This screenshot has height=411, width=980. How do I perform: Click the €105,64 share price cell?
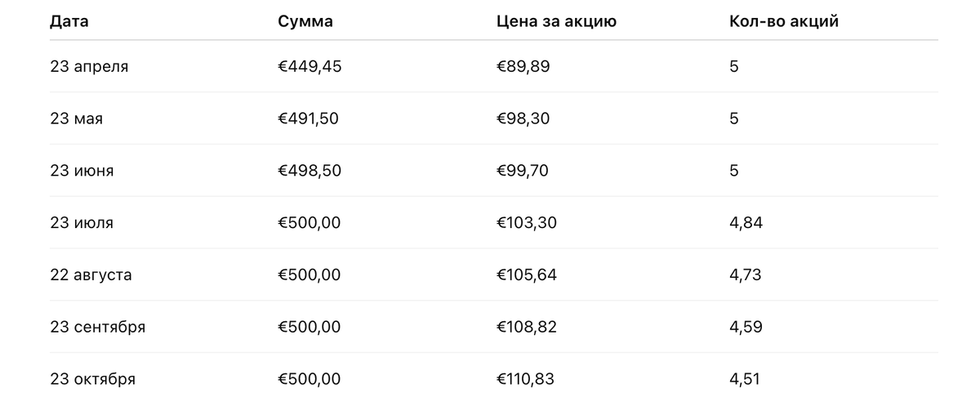point(527,275)
